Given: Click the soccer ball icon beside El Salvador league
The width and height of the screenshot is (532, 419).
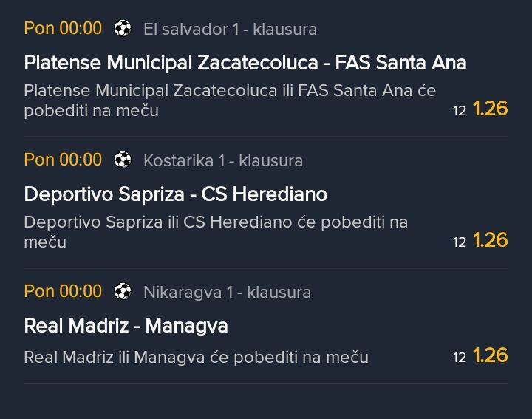Looking at the screenshot, I should point(123,29).
